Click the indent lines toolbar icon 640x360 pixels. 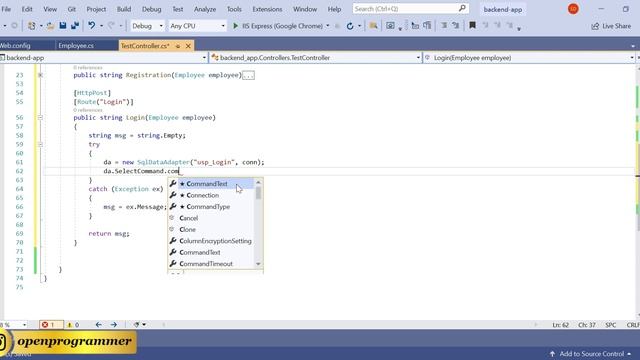pyautogui.click(x=427, y=26)
